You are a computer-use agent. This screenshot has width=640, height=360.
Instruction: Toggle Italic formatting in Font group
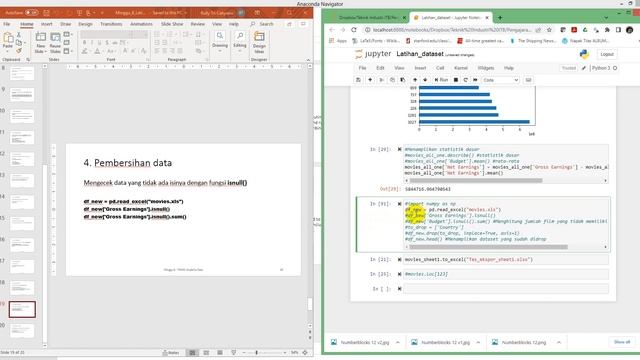pyautogui.click(x=92, y=42)
